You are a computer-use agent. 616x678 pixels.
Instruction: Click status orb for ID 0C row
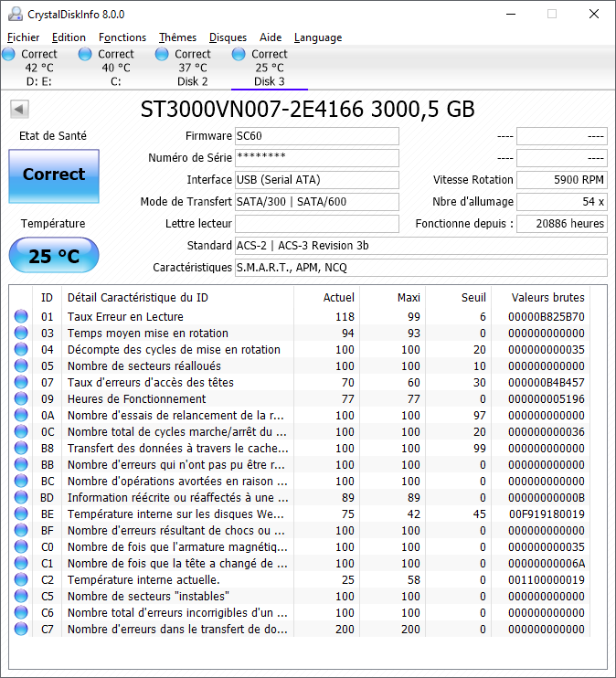[21, 431]
